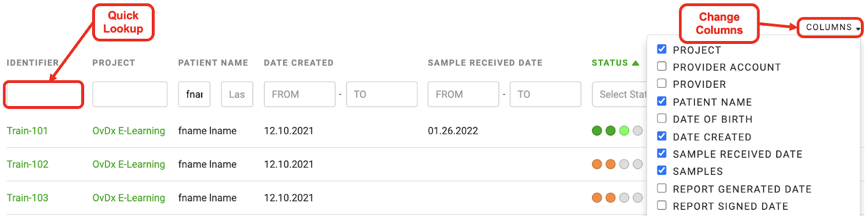
Task: Click Train-102 first orange status dot
Action: (597, 164)
